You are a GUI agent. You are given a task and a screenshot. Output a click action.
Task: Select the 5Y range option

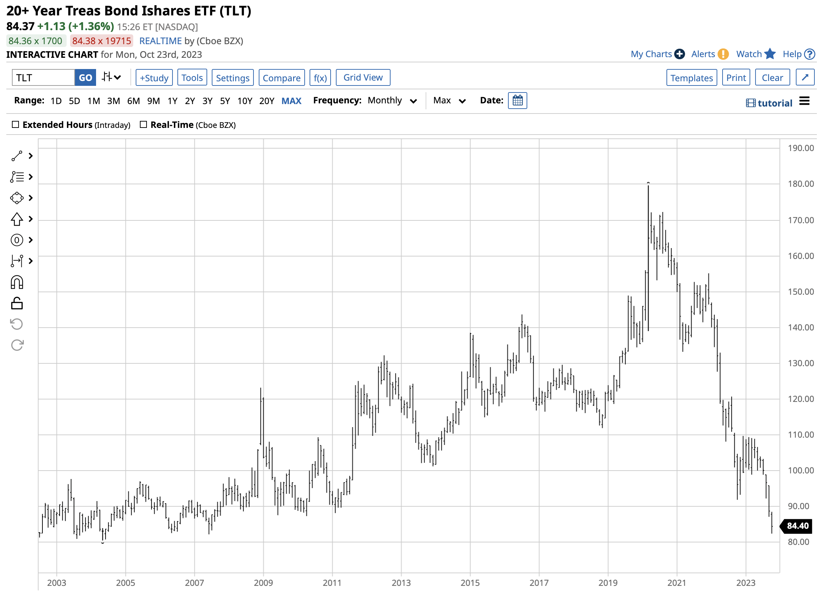pos(225,101)
